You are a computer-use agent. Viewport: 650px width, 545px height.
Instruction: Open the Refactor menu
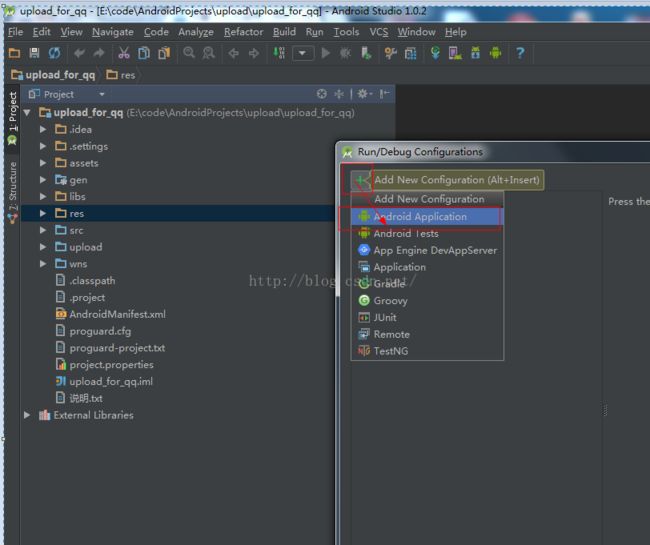point(243,32)
